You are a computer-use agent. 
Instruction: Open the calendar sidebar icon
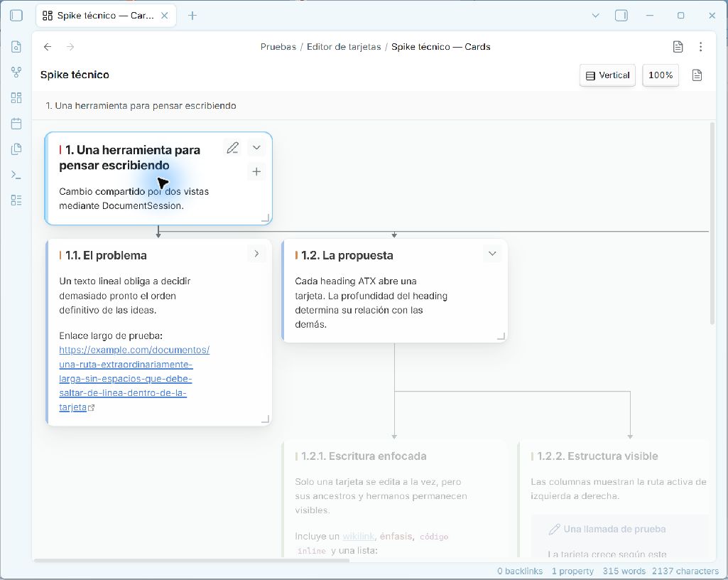click(x=16, y=123)
